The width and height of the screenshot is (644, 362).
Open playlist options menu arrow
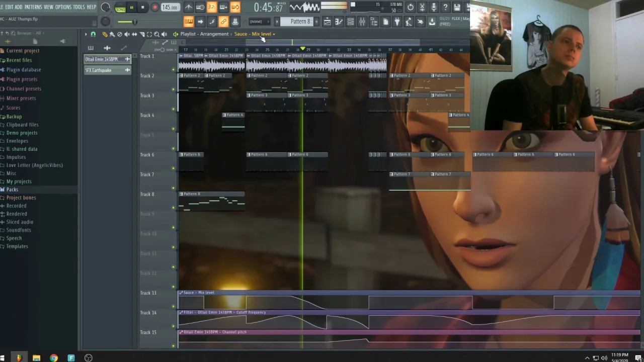(86, 34)
